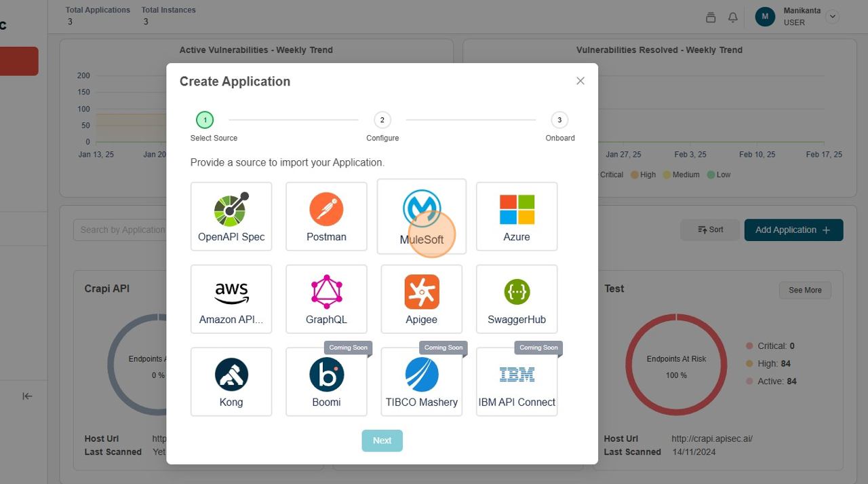Click inside the Search by Application field
The height and width of the screenshot is (484, 868).
122,229
